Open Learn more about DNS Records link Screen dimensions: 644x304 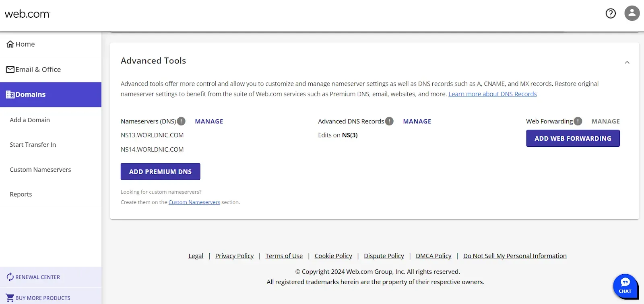493,94
